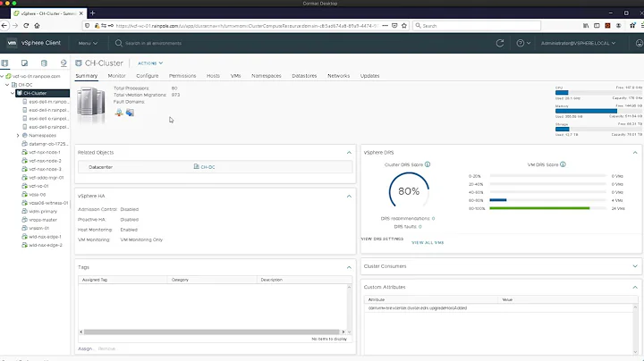Collapse the Custom Attributes panel
This screenshot has height=361, width=644.
tap(635, 287)
